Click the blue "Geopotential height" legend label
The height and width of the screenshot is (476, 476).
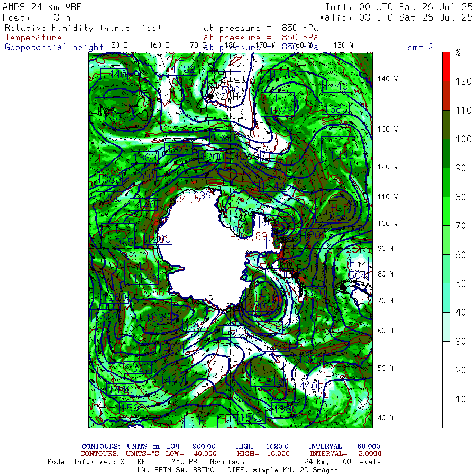pos(54,48)
